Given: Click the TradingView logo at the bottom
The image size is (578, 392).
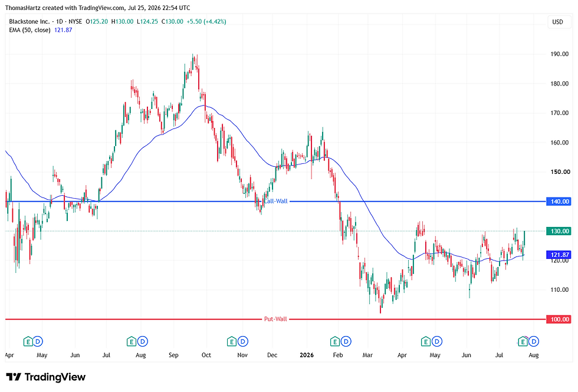Looking at the screenshot, I should point(46,377).
